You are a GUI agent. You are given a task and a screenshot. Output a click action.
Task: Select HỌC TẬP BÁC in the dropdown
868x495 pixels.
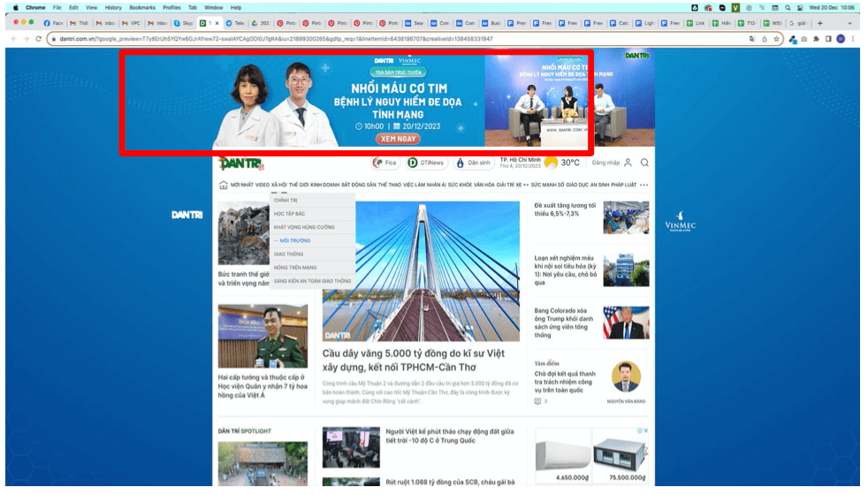click(289, 214)
